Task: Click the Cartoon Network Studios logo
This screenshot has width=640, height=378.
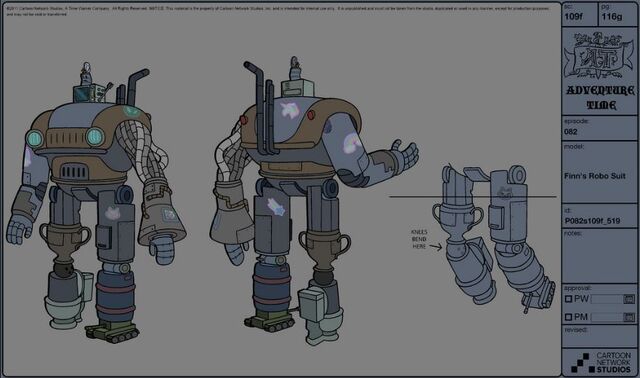Action: [601, 362]
